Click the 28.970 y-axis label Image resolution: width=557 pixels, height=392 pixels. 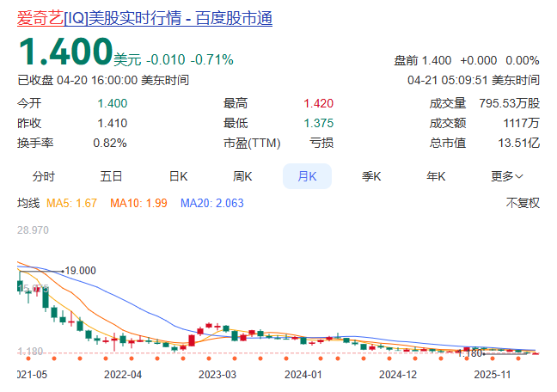click(33, 230)
